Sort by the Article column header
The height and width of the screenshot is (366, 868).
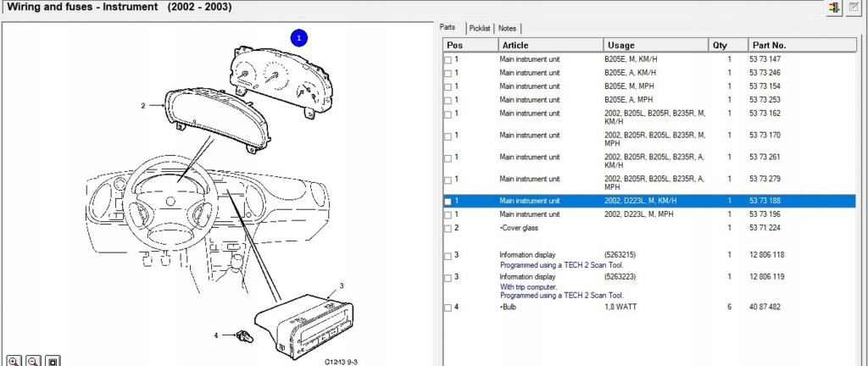point(549,45)
